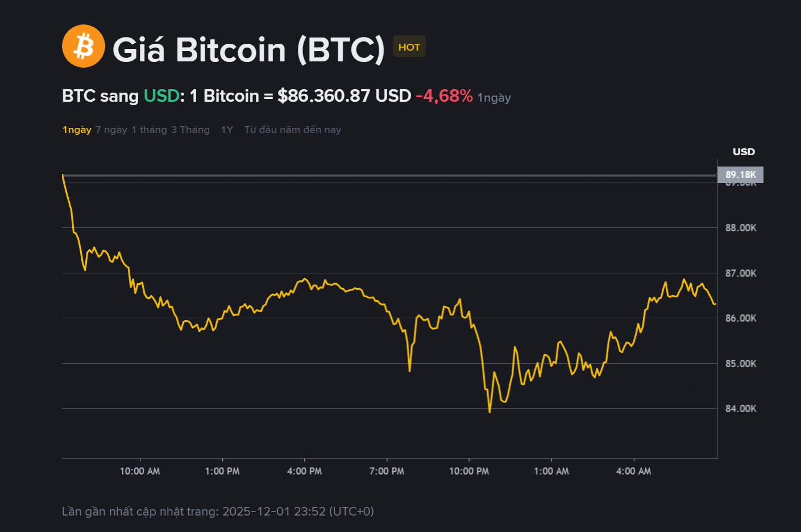This screenshot has width=801, height=532.
Task: Show the 1Y price chart
Action: (227, 130)
